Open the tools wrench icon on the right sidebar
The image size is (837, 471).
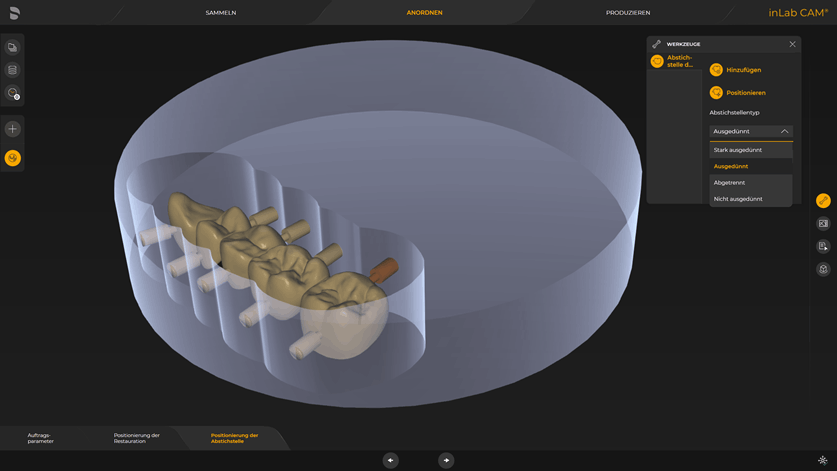(823, 201)
